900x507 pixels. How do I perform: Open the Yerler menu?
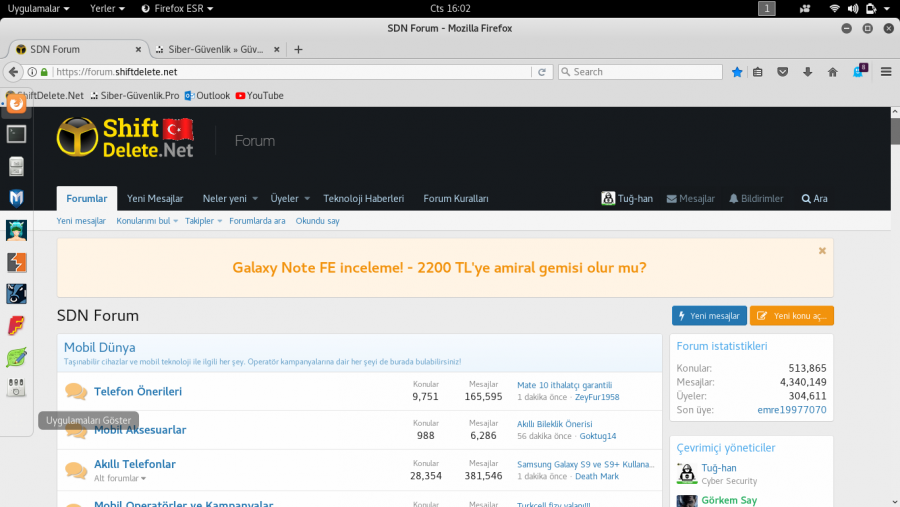(107, 9)
